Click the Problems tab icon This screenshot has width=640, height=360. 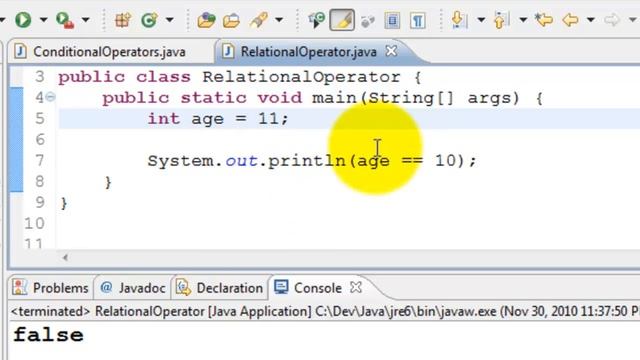(20, 287)
